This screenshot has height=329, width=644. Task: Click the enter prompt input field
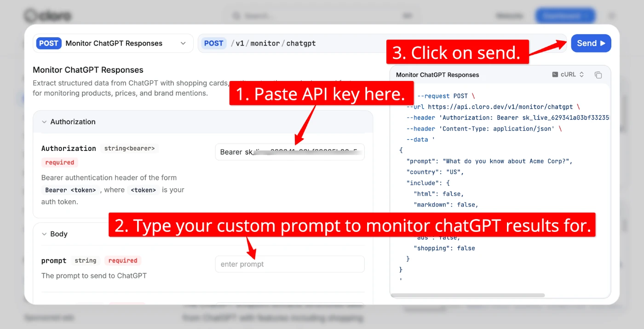[290, 264]
